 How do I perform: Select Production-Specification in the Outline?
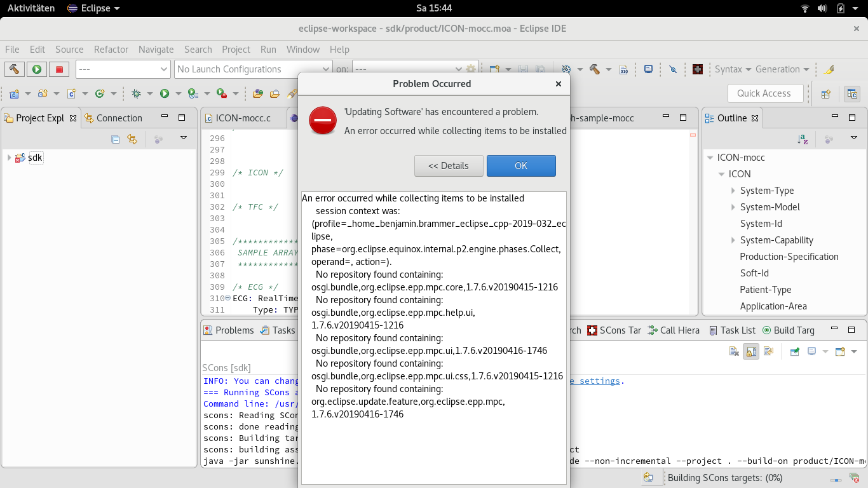click(789, 257)
